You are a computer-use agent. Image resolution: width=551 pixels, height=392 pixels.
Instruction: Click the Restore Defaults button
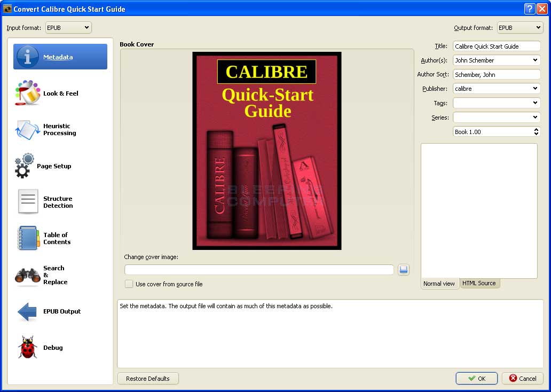(x=148, y=379)
